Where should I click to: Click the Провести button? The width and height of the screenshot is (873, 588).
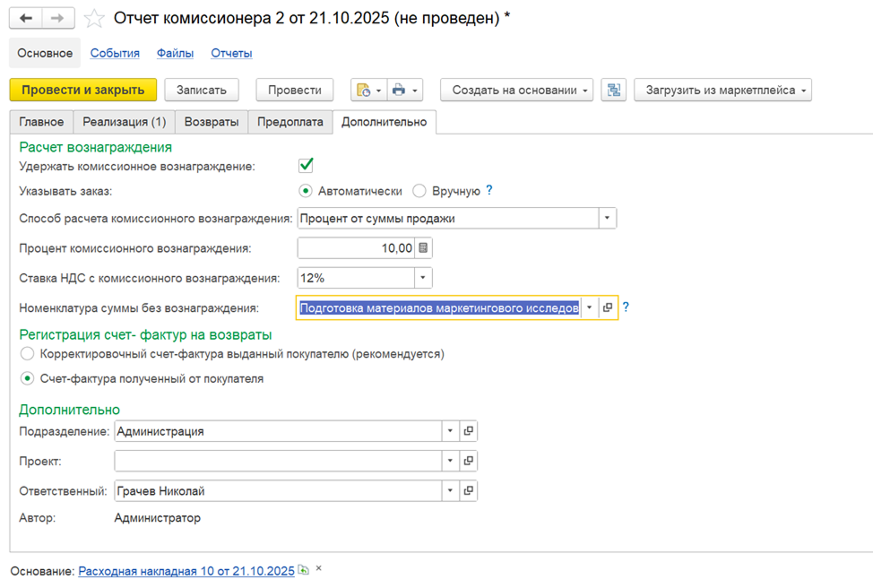tap(295, 90)
